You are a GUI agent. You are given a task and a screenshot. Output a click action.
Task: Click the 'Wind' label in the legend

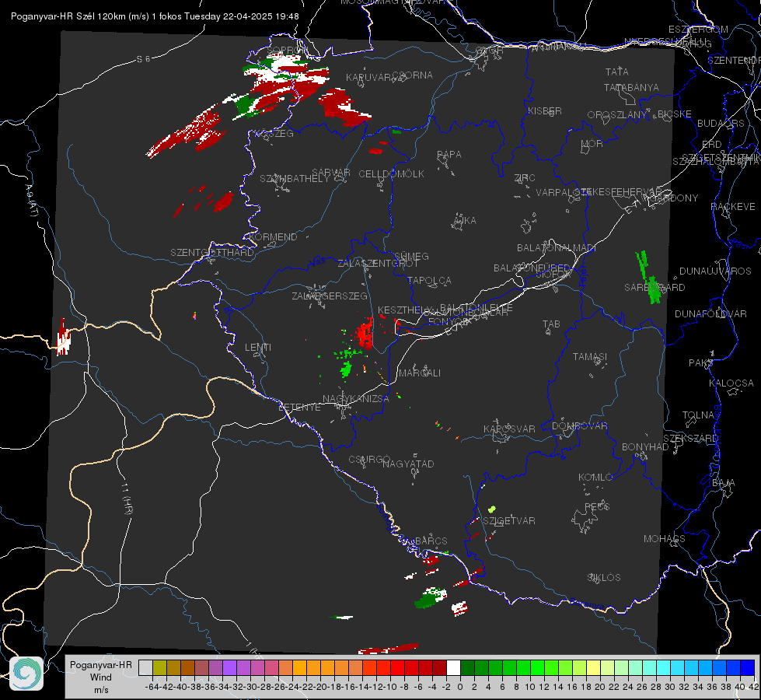tap(101, 677)
